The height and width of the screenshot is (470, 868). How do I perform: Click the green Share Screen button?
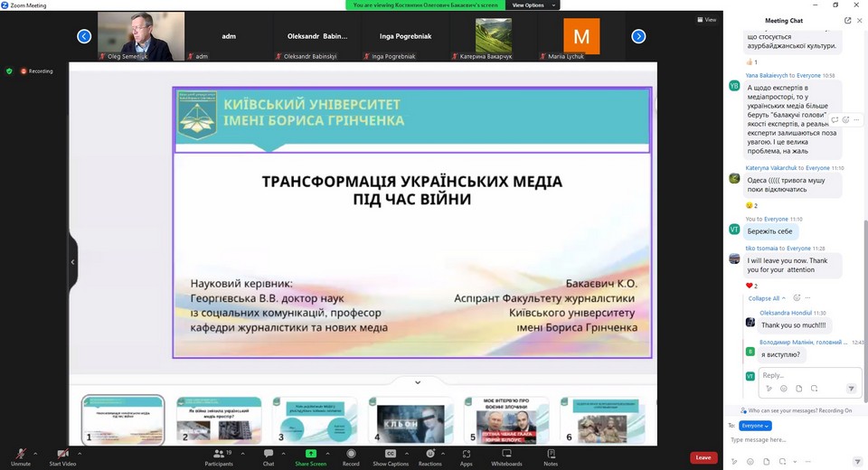310,455
